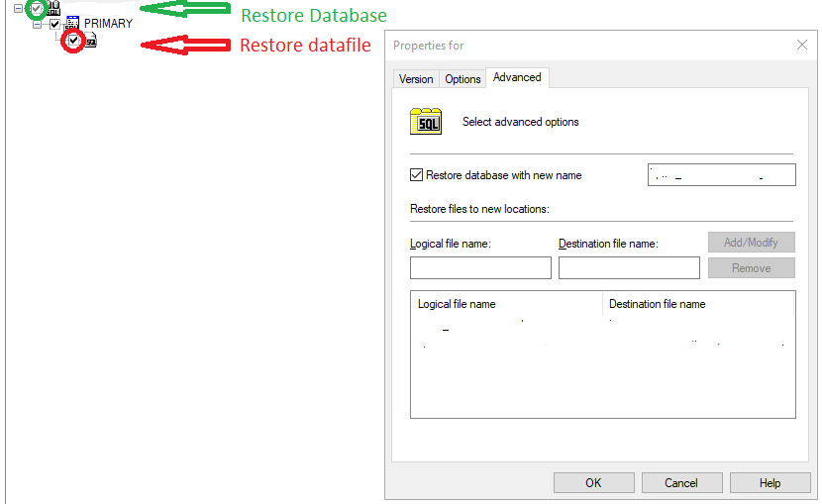Select the SQL datafile icon under PRIMARY
The width and height of the screenshot is (822, 504).
pyautogui.click(x=91, y=40)
